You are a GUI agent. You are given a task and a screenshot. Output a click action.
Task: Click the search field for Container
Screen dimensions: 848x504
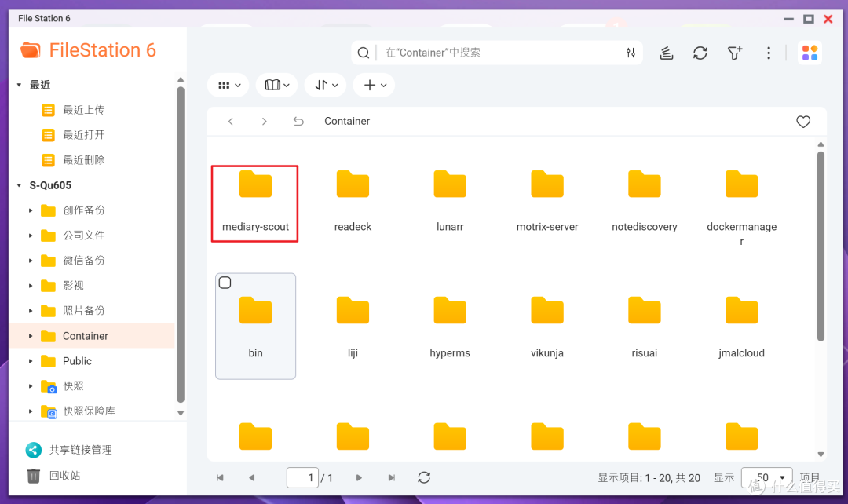498,53
